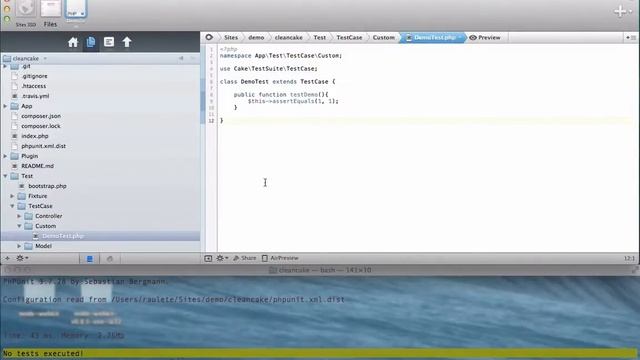Screen dimensions: 640x360
Task: Click the split pane icon in the path bar
Action: [x=631, y=38]
